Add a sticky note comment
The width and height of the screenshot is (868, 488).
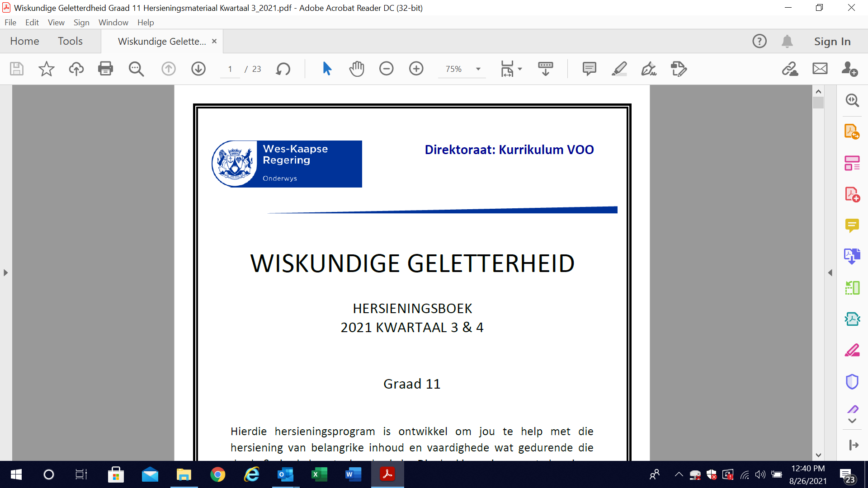[589, 69]
